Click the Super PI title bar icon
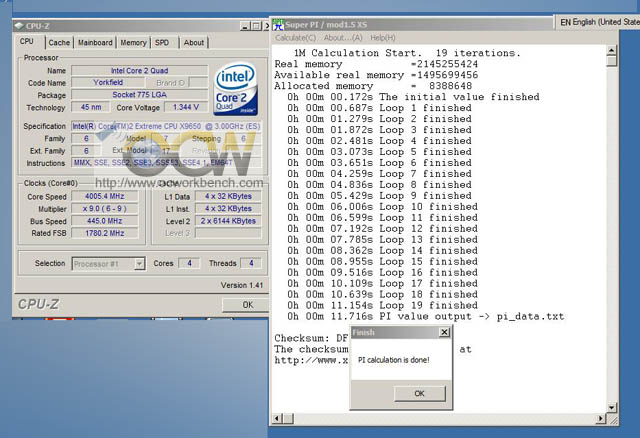The image size is (640, 438). click(278, 24)
